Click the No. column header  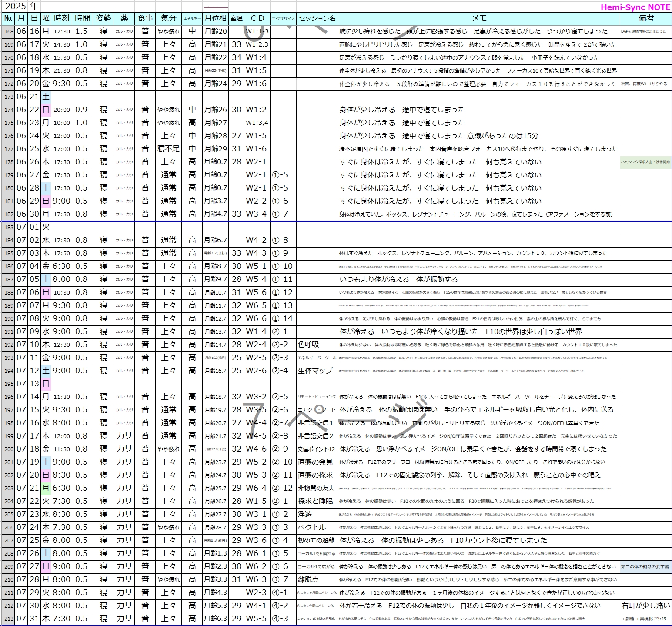[8, 18]
